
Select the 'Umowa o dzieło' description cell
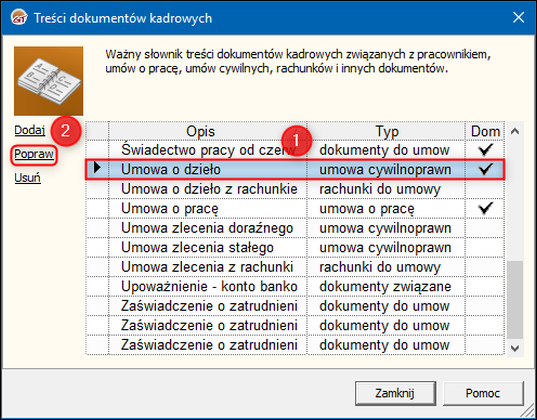(x=208, y=170)
